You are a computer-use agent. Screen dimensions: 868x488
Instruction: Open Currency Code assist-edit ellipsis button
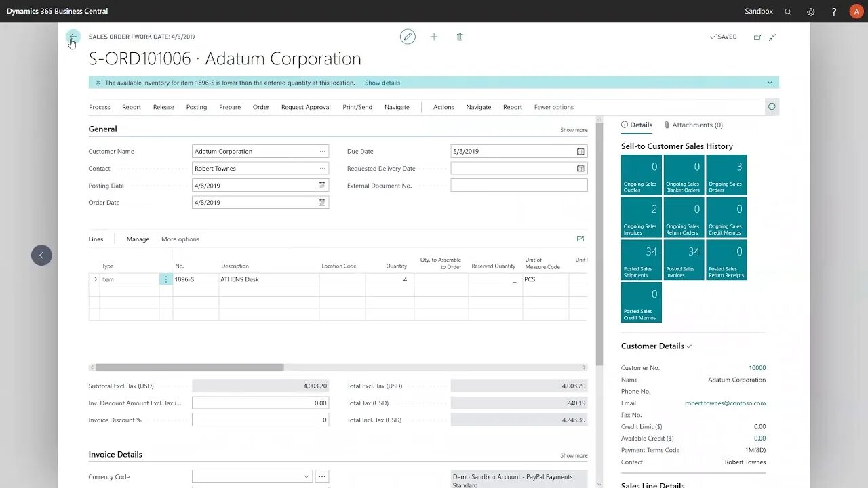click(x=322, y=477)
